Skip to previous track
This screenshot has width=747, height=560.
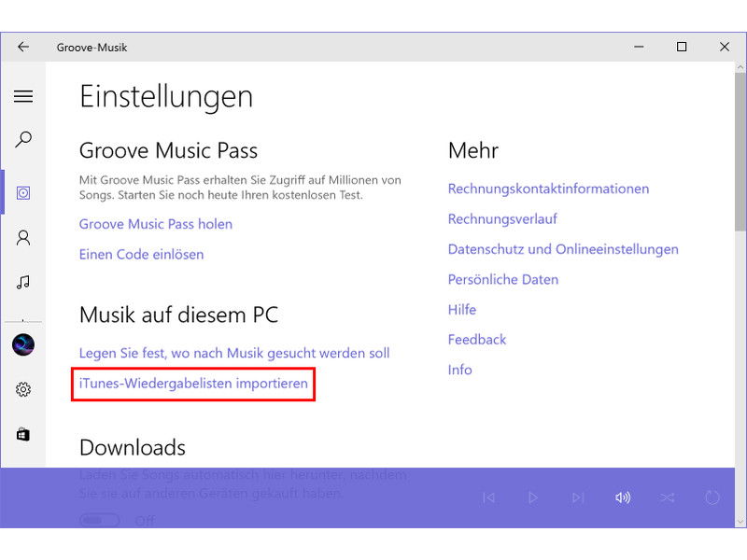488,497
